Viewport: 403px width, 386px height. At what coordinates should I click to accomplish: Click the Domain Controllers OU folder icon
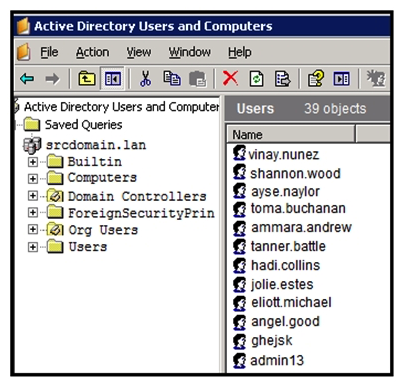coord(55,196)
